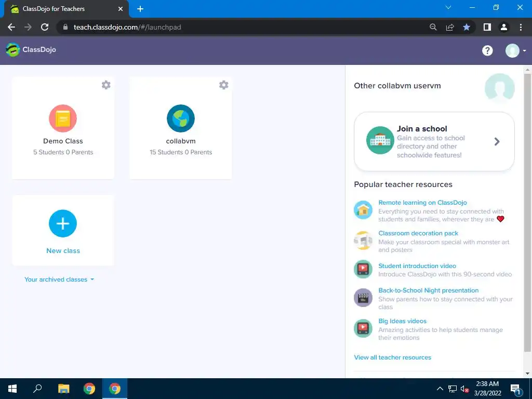Click the sidebar vertical scrollbar
This screenshot has height=399, width=532.
527,212
